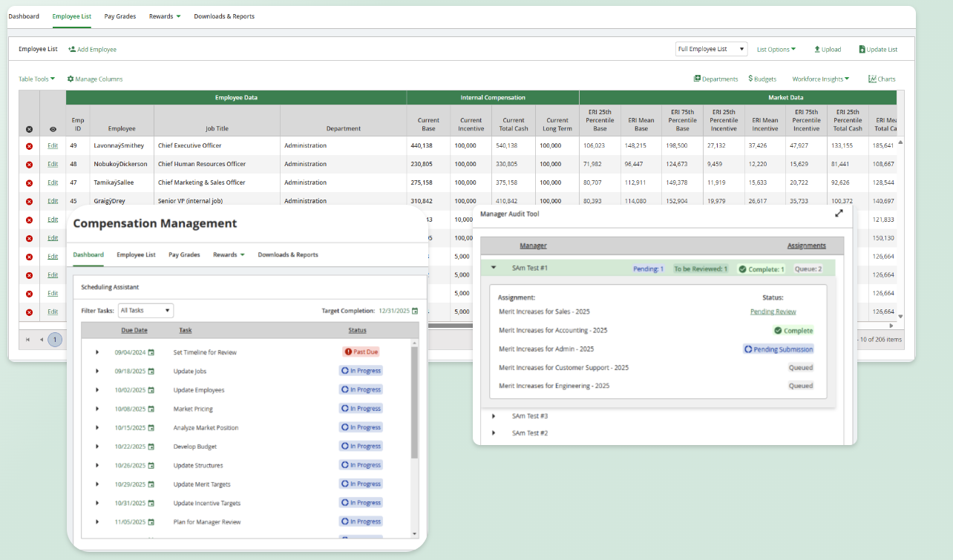Screen dimensions: 953x560
Task: Click the red X for NobukoyDickerson
Action: click(x=29, y=165)
